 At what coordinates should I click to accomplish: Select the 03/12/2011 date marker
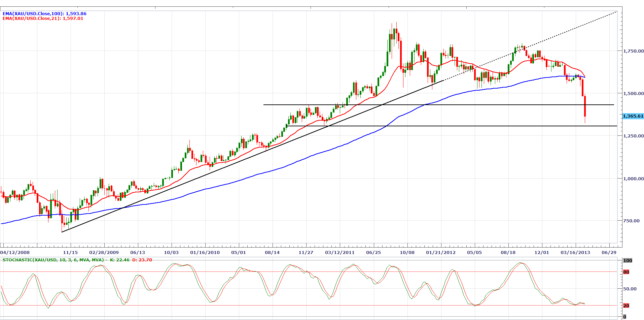tap(340, 252)
